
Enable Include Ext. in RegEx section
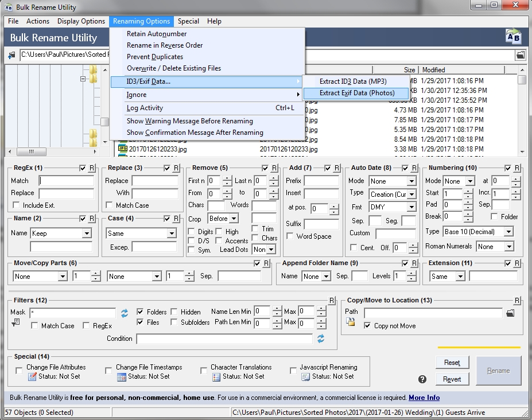coord(16,205)
